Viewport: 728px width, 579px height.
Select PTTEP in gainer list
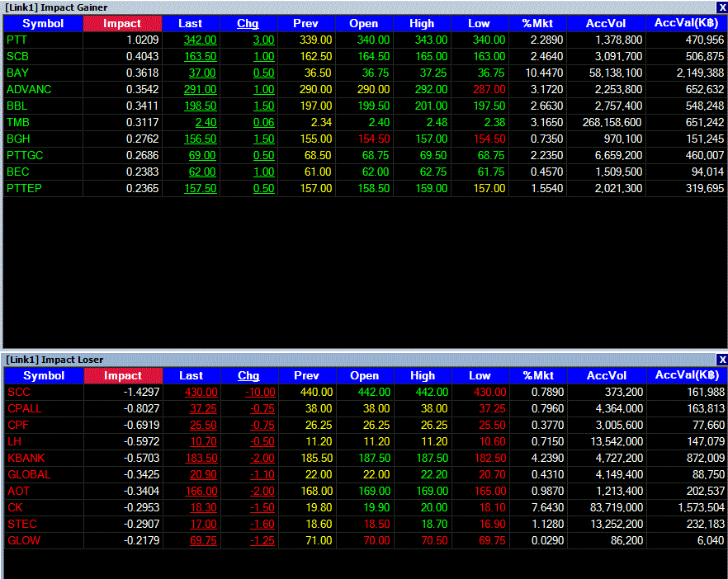click(24, 188)
